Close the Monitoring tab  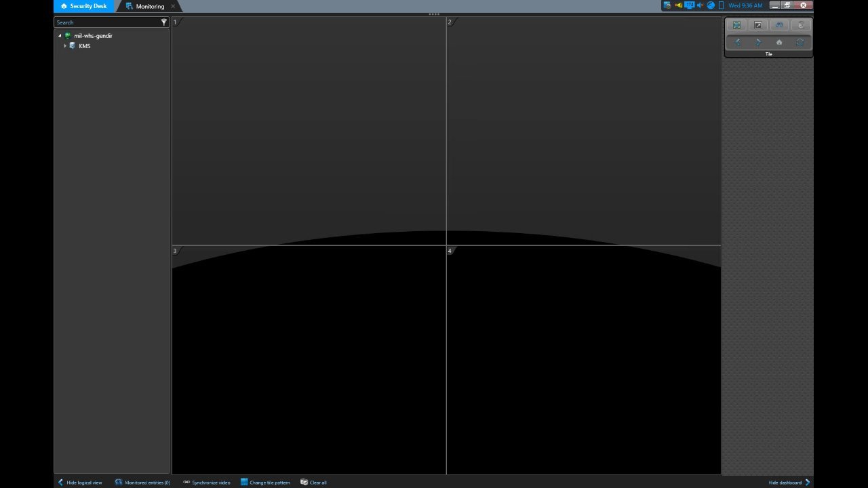click(173, 6)
